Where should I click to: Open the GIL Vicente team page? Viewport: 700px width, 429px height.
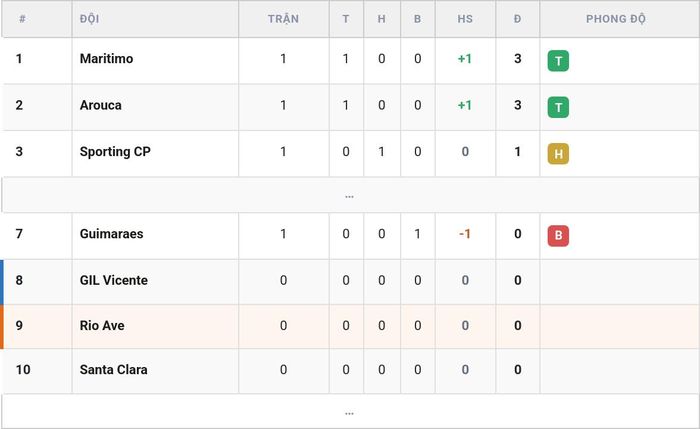tap(114, 280)
